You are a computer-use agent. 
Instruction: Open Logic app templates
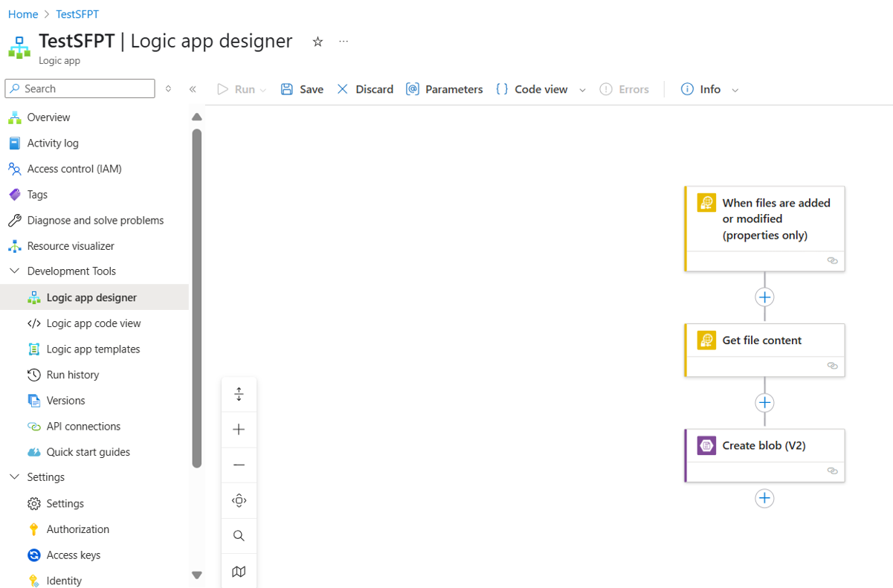coord(93,349)
